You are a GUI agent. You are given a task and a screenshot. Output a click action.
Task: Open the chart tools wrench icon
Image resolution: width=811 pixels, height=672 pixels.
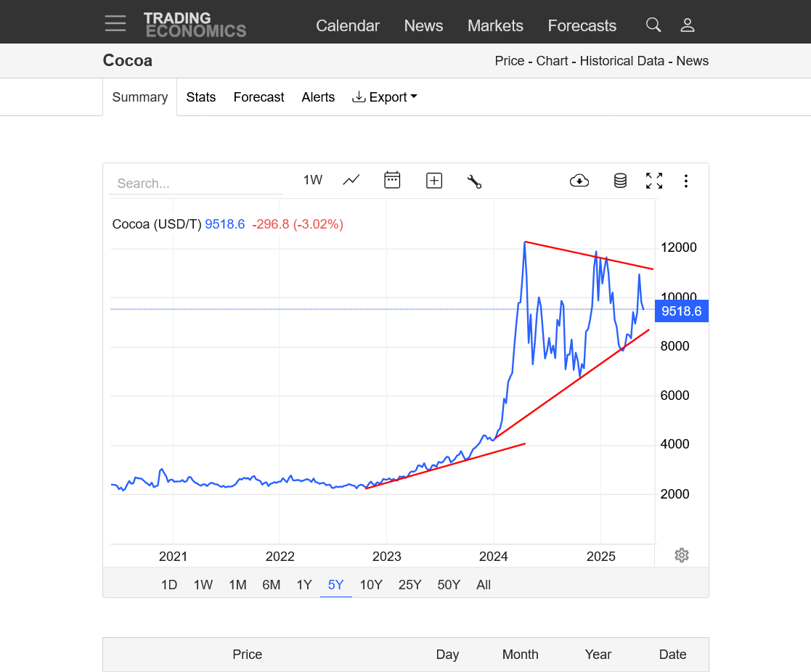pyautogui.click(x=475, y=181)
